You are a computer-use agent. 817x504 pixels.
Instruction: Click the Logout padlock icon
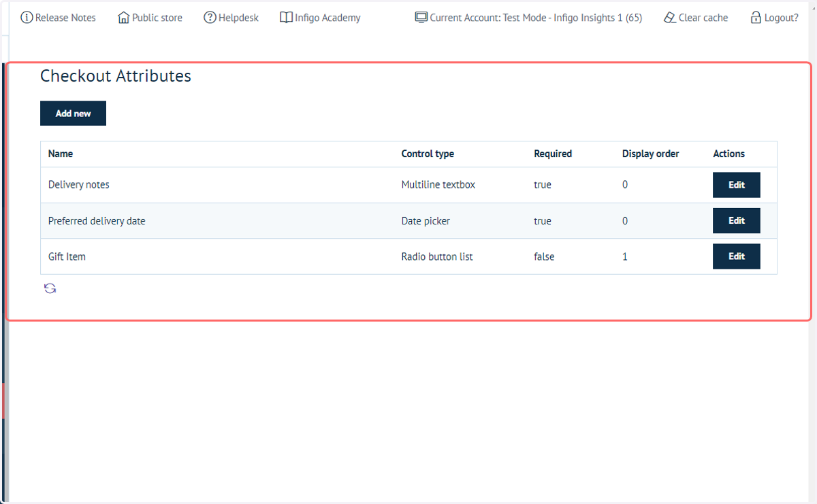click(756, 18)
